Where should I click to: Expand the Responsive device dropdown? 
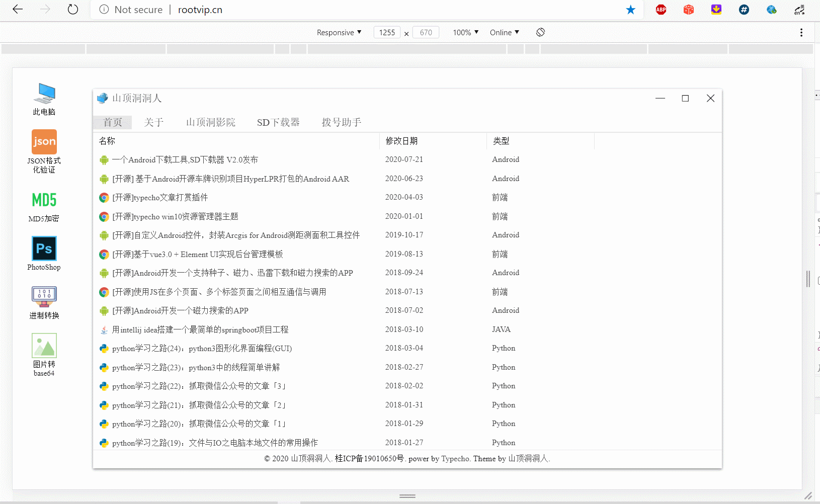(339, 32)
